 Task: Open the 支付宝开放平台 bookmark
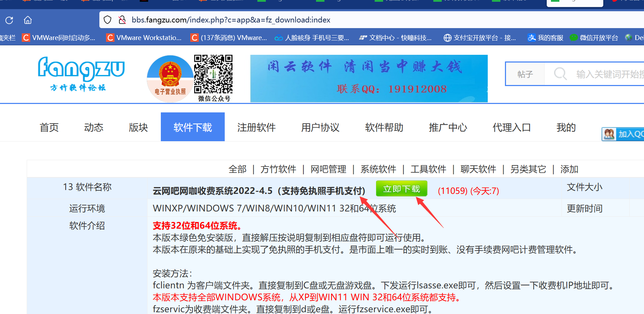[x=480, y=38]
